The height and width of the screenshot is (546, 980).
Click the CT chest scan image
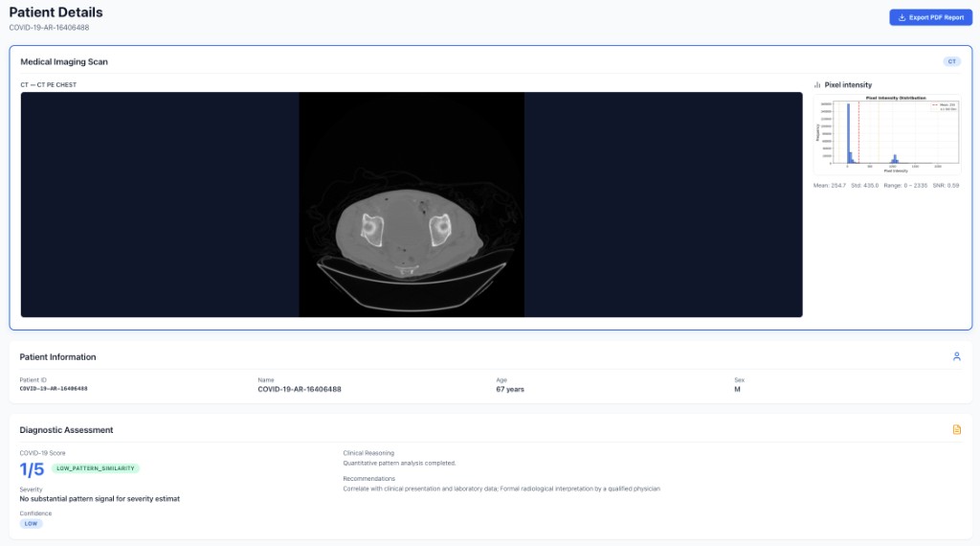(x=412, y=205)
